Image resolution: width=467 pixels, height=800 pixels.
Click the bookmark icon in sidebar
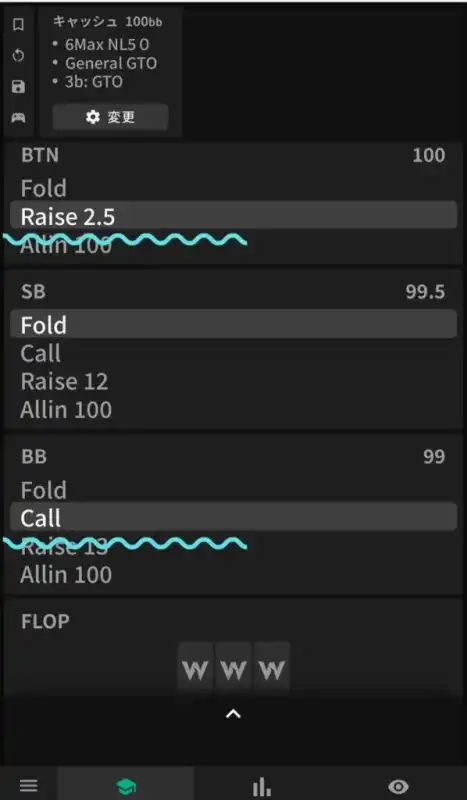click(18, 24)
